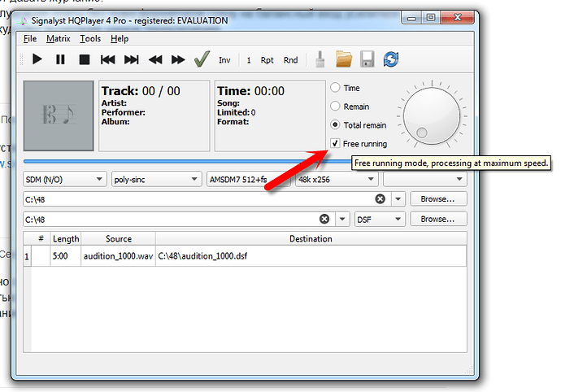This screenshot has height=392, width=561.
Task: Click the green checkmark icon
Action: tap(202, 59)
